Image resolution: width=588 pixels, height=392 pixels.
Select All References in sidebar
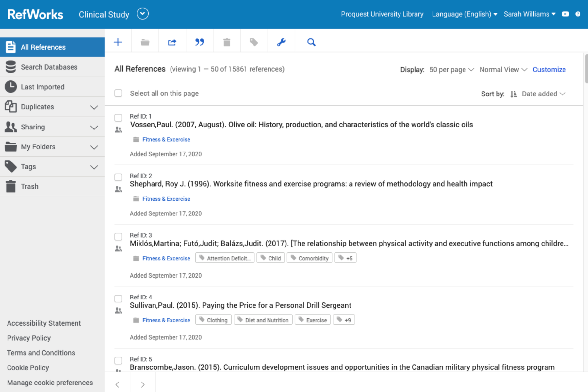tap(52, 47)
